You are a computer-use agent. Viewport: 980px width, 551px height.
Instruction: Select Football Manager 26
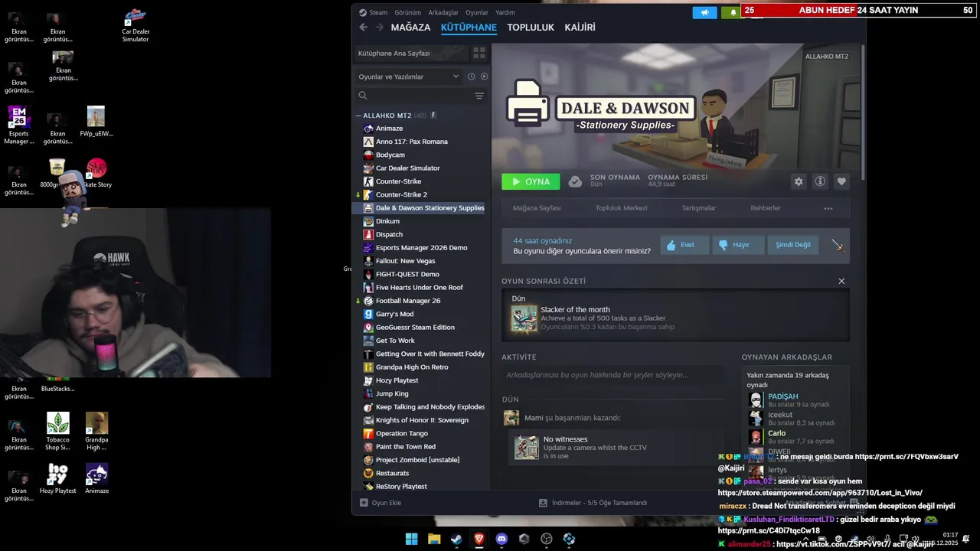click(407, 301)
